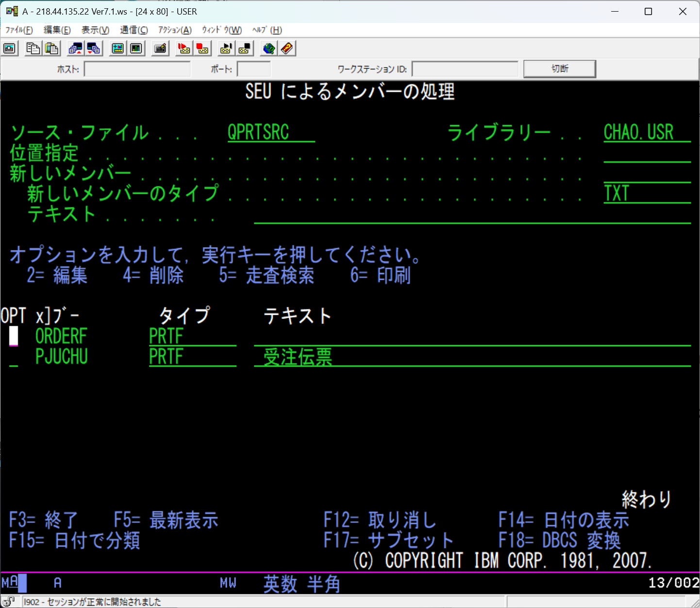The height and width of the screenshot is (608, 700).
Task: Click F12= 取り消し function key label
Action: tap(380, 520)
